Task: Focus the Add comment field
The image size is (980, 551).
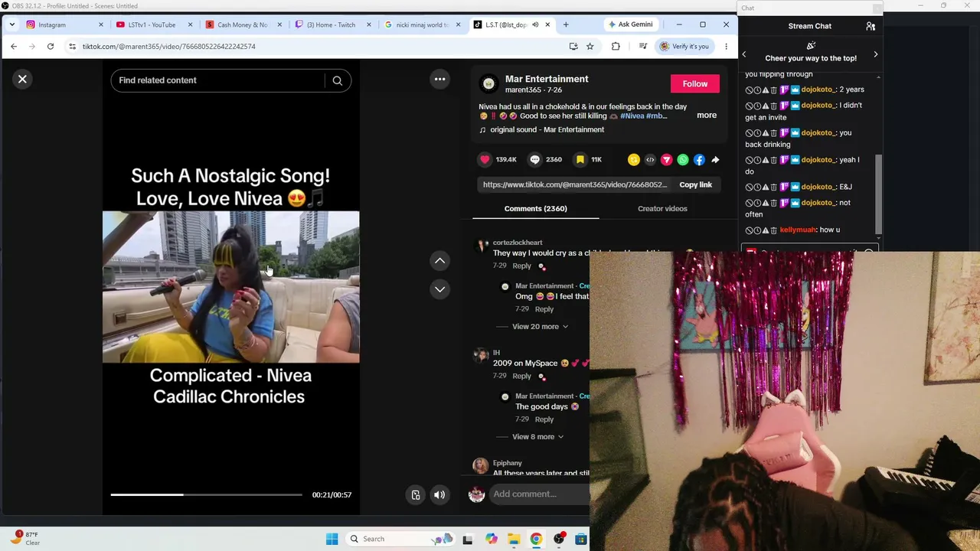Action: [540, 494]
